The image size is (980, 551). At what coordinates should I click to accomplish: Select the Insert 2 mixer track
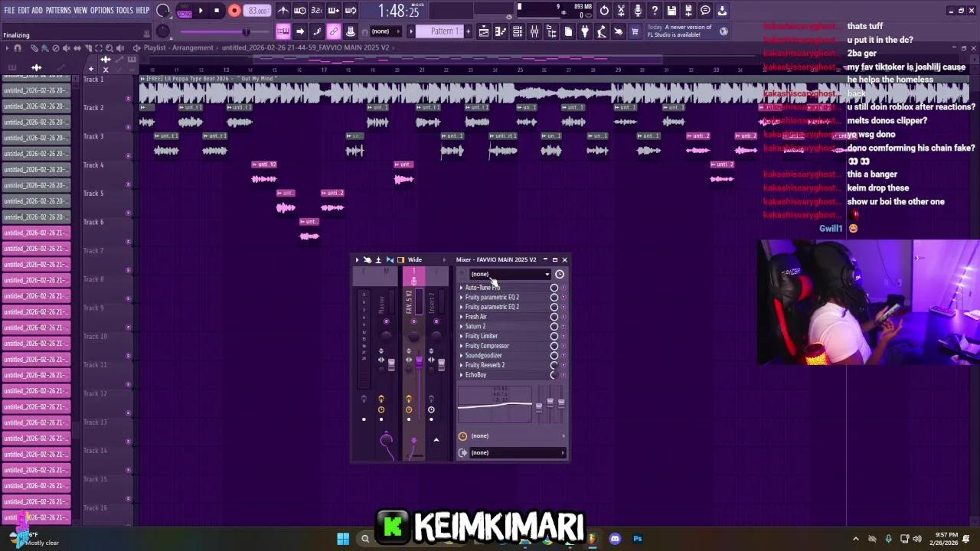pos(432,304)
